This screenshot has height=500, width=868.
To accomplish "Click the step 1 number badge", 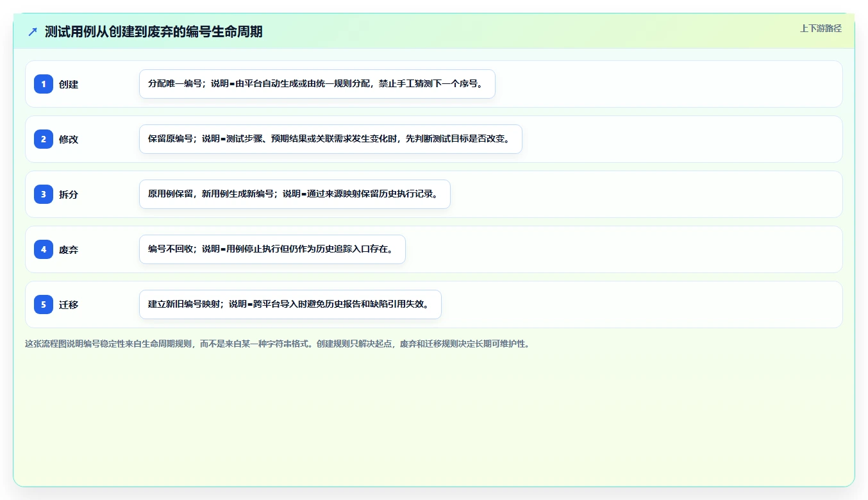I will 44,83.
